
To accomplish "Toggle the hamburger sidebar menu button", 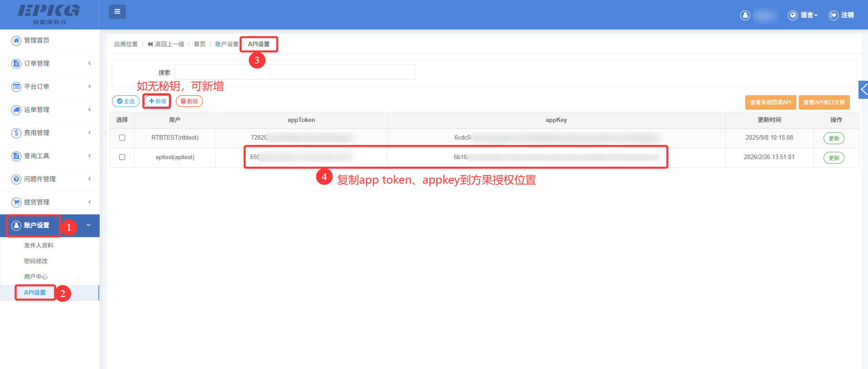I will pyautogui.click(x=117, y=12).
